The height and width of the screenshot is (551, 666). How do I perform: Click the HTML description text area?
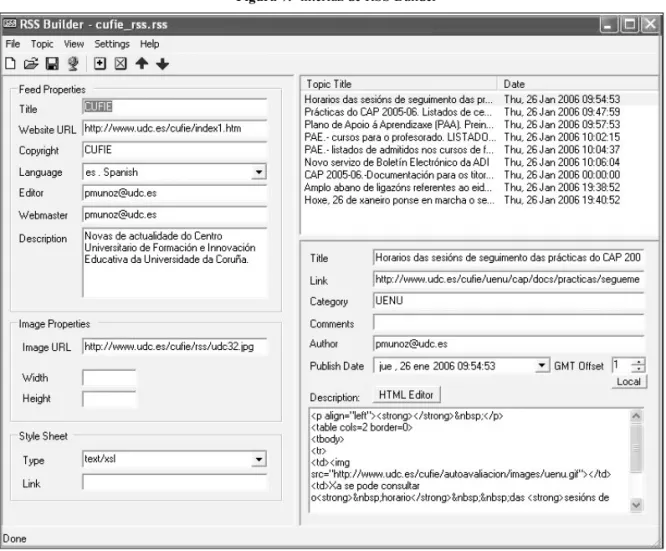click(x=469, y=460)
